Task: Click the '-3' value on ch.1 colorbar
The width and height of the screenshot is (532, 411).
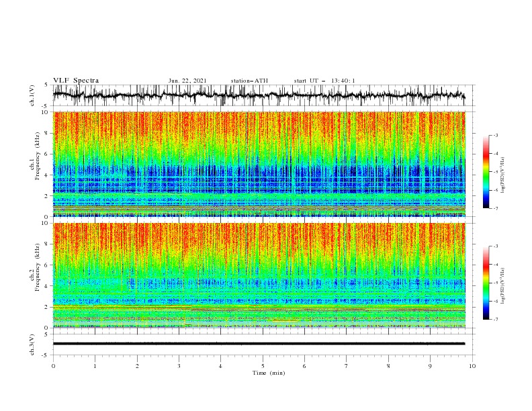Action: 495,135
